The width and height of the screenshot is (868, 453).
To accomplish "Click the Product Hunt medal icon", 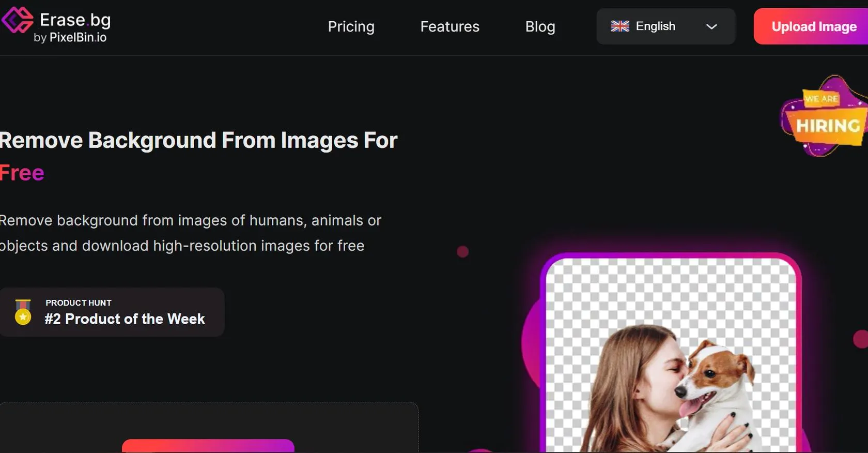I will [x=23, y=312].
